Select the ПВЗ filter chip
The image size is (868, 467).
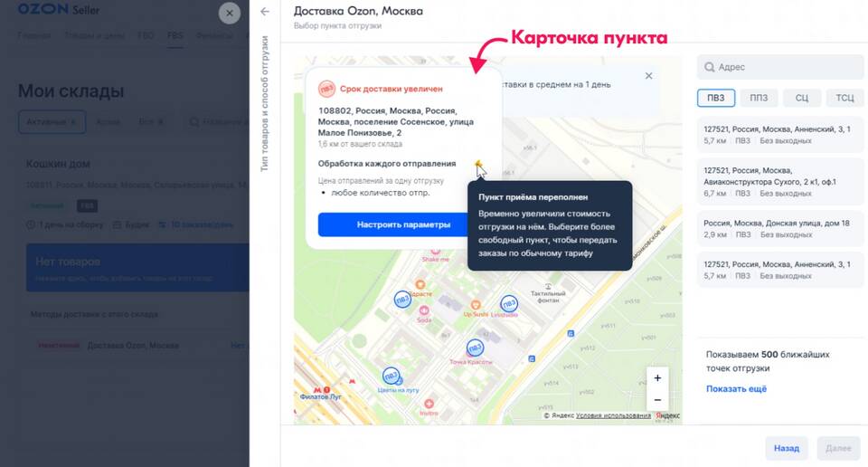715,98
